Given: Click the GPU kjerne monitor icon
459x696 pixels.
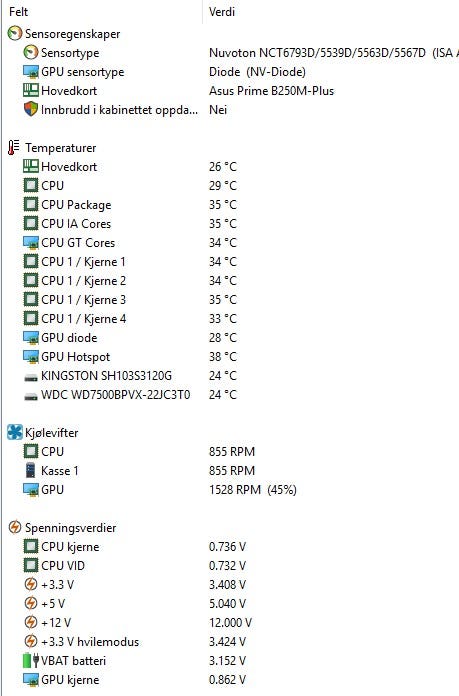Looking at the screenshot, I should 31,680.
